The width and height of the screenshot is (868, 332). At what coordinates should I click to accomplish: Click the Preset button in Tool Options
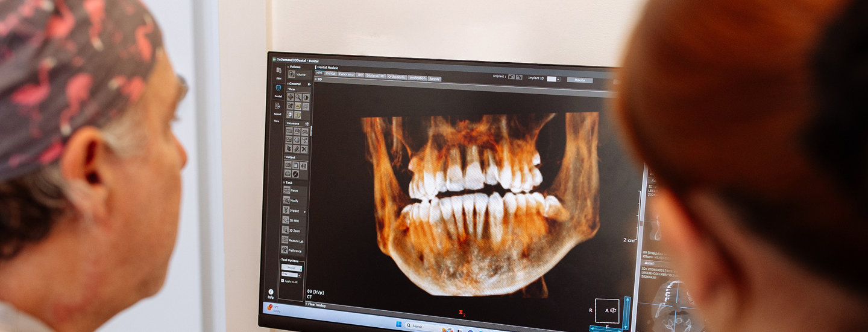click(292, 267)
